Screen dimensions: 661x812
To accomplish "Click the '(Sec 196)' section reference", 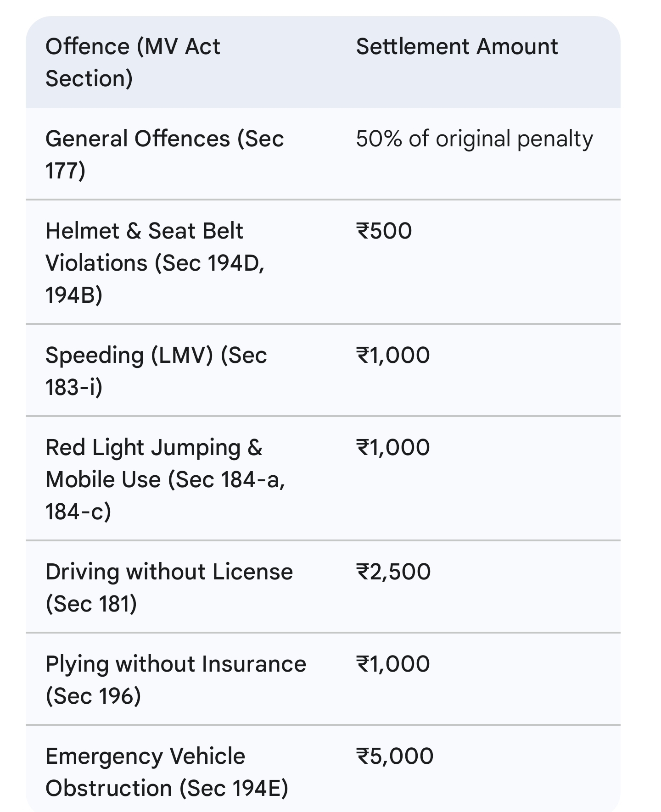I will [x=93, y=696].
